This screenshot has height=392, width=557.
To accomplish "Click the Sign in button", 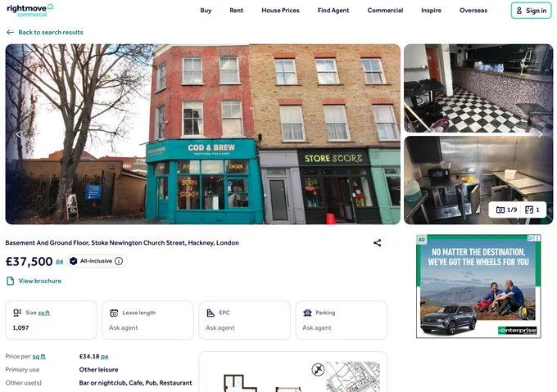I will 531,11.
